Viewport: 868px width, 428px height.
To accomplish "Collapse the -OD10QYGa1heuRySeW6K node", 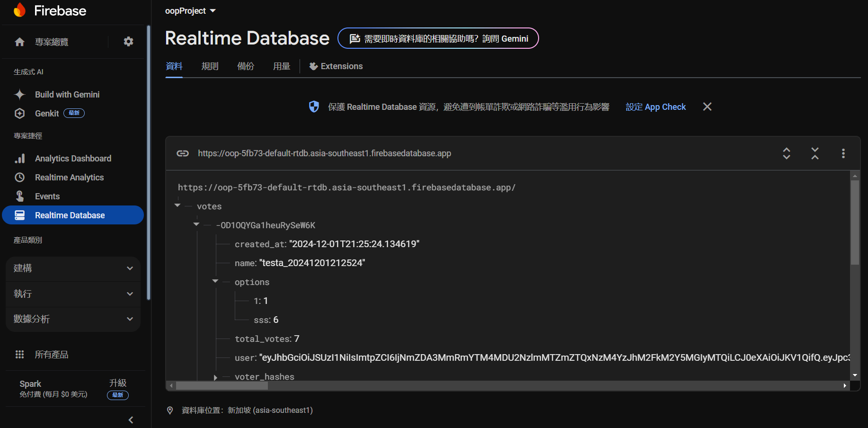I will [196, 224].
